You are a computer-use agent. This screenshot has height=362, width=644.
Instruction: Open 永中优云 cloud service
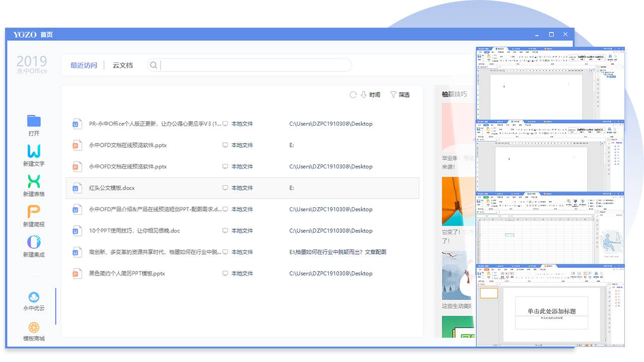coord(34,297)
